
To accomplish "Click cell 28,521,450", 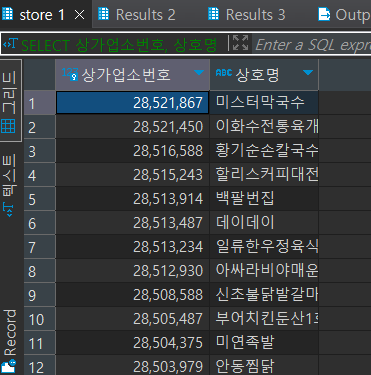I will coord(133,127).
